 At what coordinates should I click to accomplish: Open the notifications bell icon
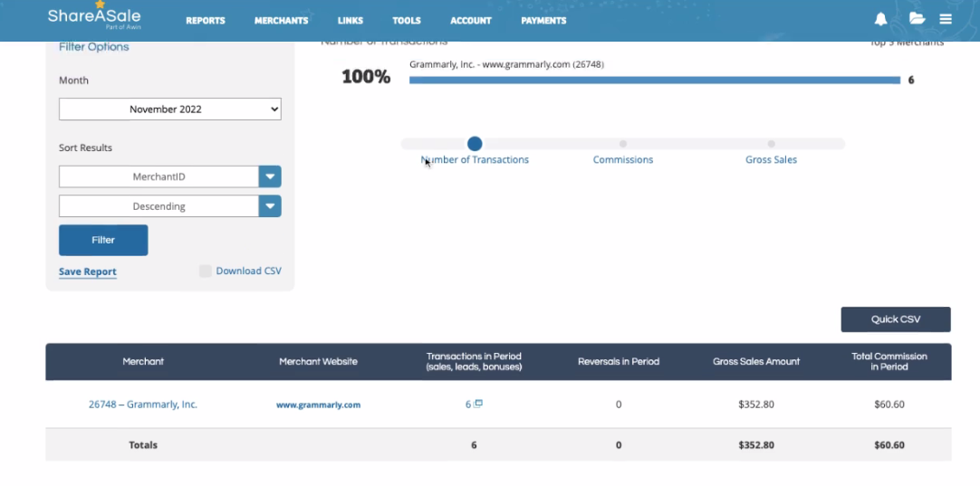pyautogui.click(x=880, y=19)
